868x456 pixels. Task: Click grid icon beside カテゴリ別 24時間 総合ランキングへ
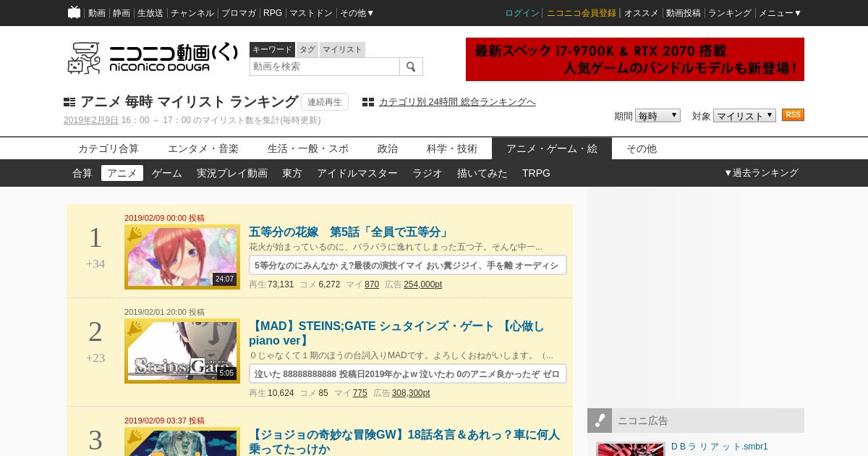368,102
